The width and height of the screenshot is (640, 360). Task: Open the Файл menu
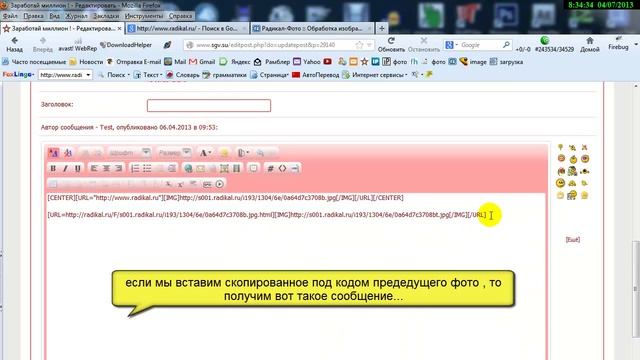(10, 16)
